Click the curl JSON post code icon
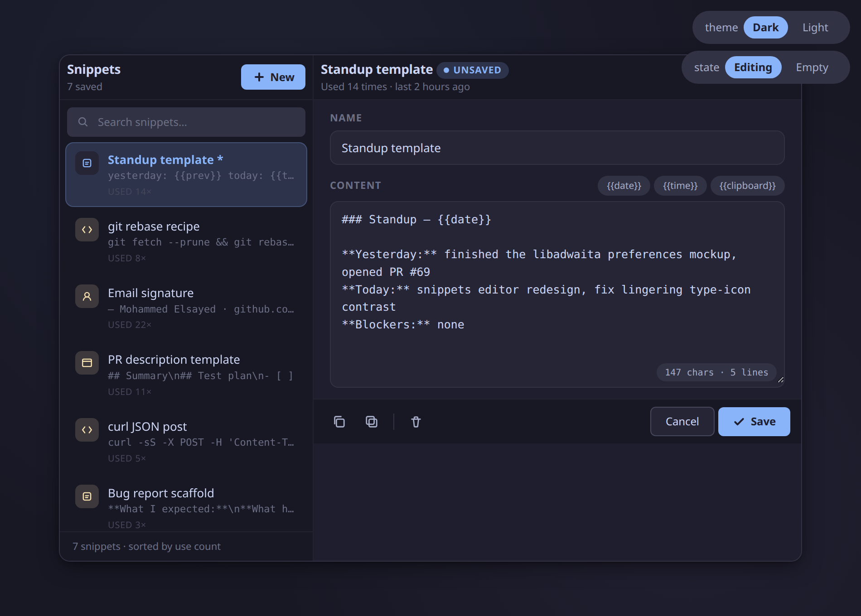Image resolution: width=861 pixels, height=616 pixels. coord(87,430)
